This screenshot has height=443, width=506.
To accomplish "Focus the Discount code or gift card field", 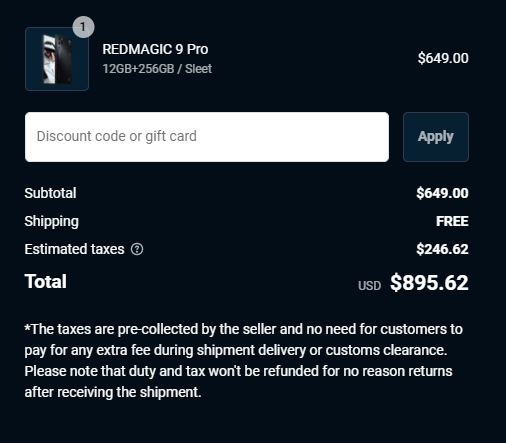I will point(207,137).
